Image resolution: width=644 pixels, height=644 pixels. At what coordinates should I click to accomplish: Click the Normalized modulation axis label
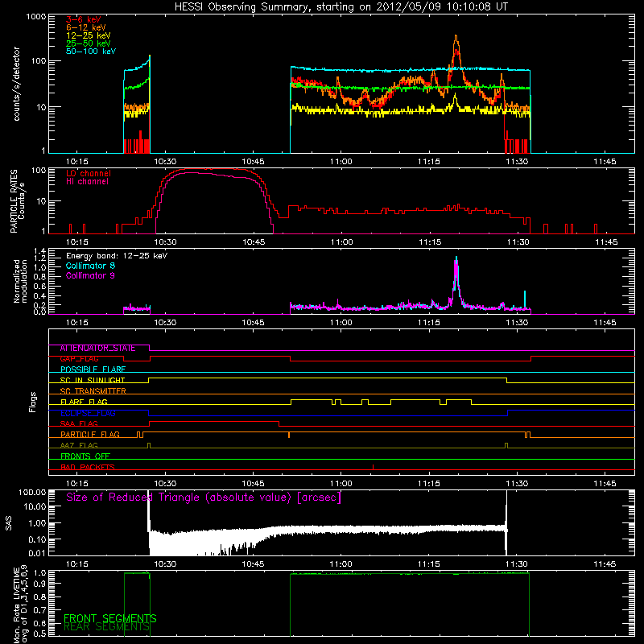click(x=20, y=281)
